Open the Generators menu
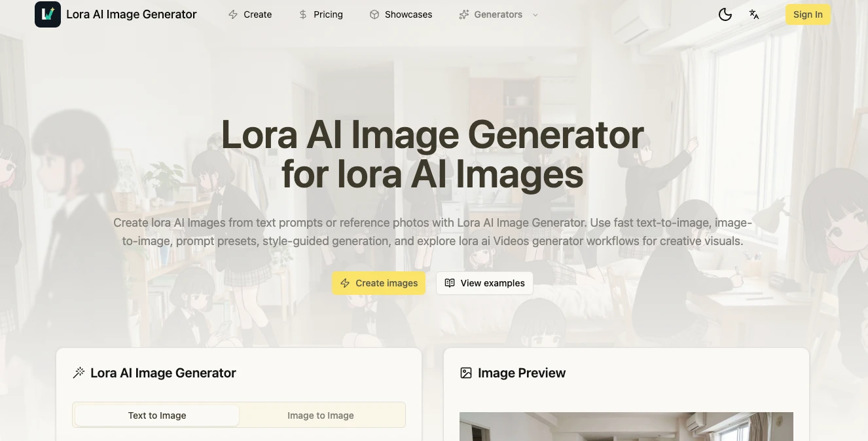The image size is (868, 441). [x=499, y=14]
